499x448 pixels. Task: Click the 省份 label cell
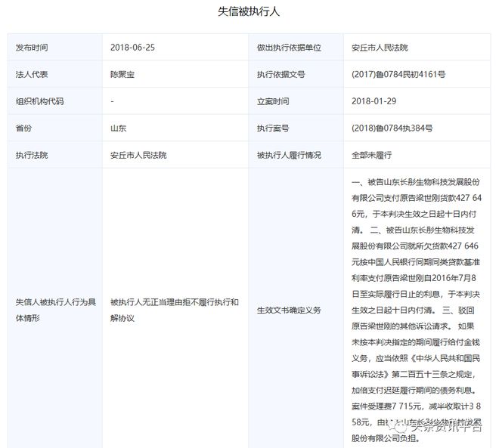point(55,128)
